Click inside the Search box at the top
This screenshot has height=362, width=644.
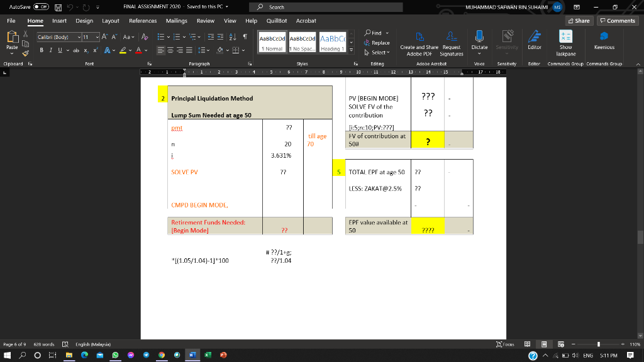click(327, 7)
